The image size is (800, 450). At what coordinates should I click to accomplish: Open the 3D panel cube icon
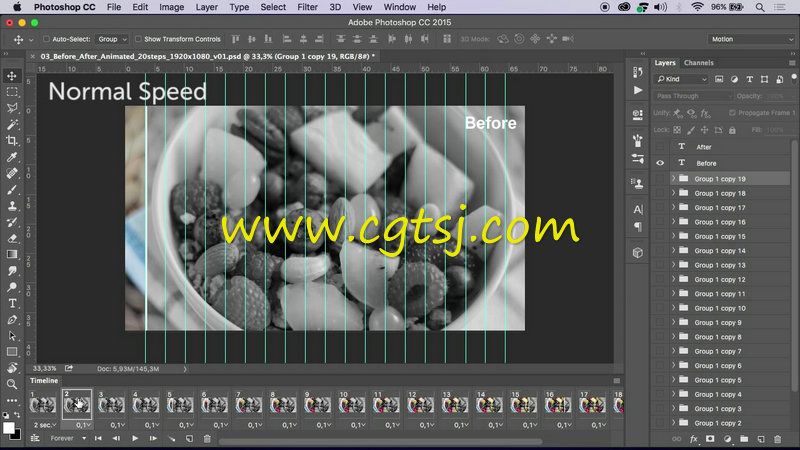click(x=638, y=253)
